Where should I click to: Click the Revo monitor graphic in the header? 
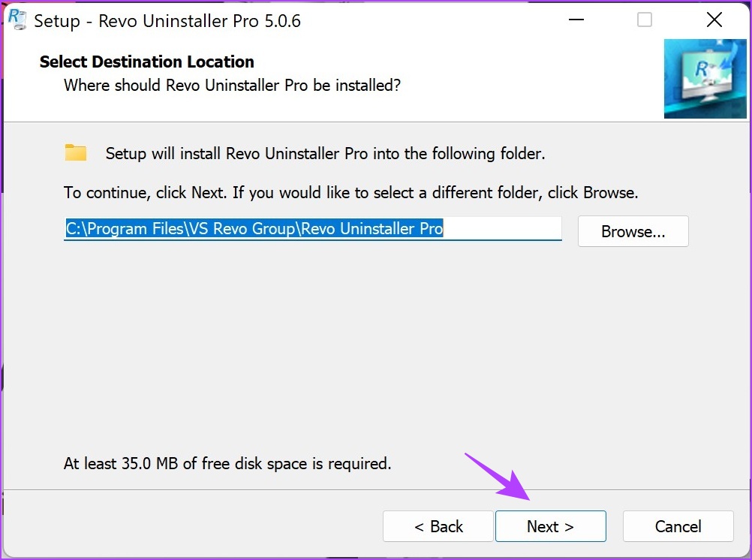tap(704, 79)
